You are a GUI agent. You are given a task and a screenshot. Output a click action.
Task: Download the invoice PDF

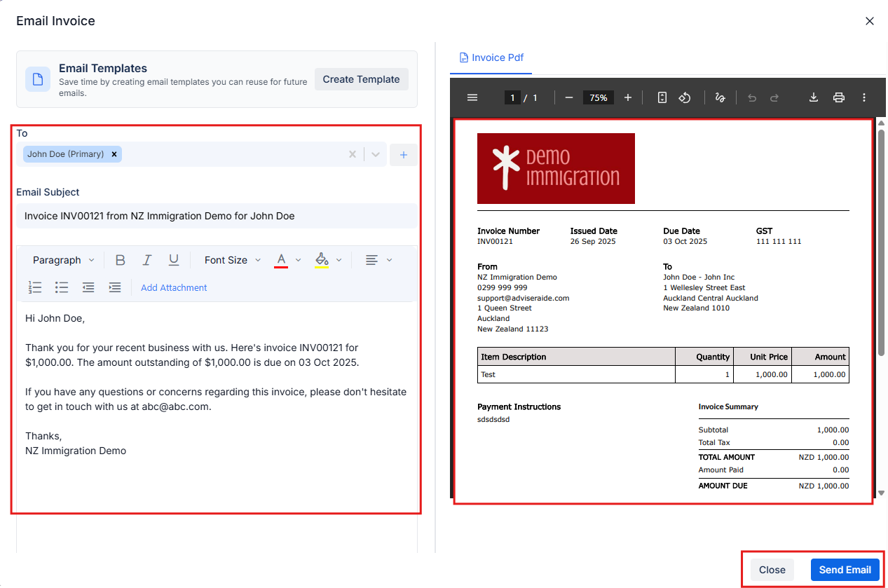813,97
